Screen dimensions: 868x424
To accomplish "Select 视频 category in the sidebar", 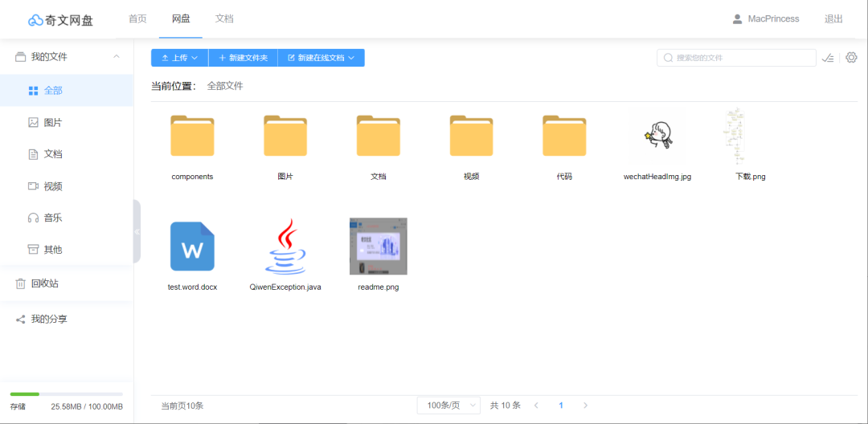I will [x=67, y=185].
